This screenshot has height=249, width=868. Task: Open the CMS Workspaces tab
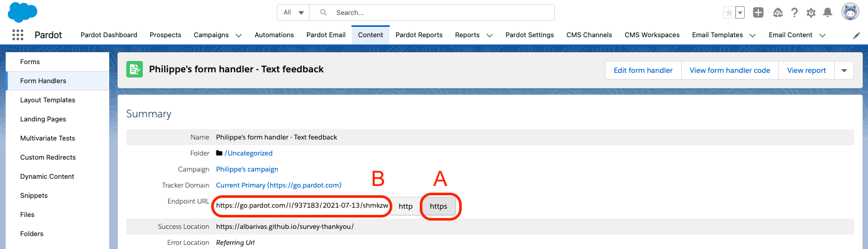pos(652,35)
